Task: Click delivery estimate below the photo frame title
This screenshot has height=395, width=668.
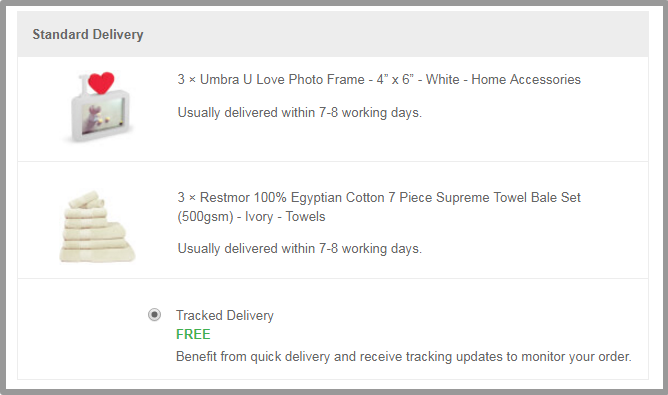Action: coord(299,112)
